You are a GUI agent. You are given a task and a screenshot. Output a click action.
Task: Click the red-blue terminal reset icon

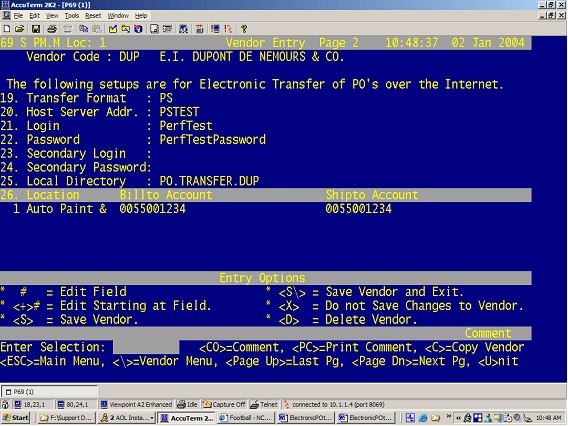215,29
